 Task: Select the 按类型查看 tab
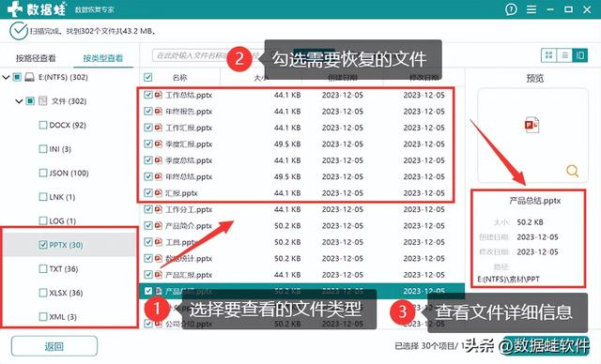pyautogui.click(x=103, y=58)
